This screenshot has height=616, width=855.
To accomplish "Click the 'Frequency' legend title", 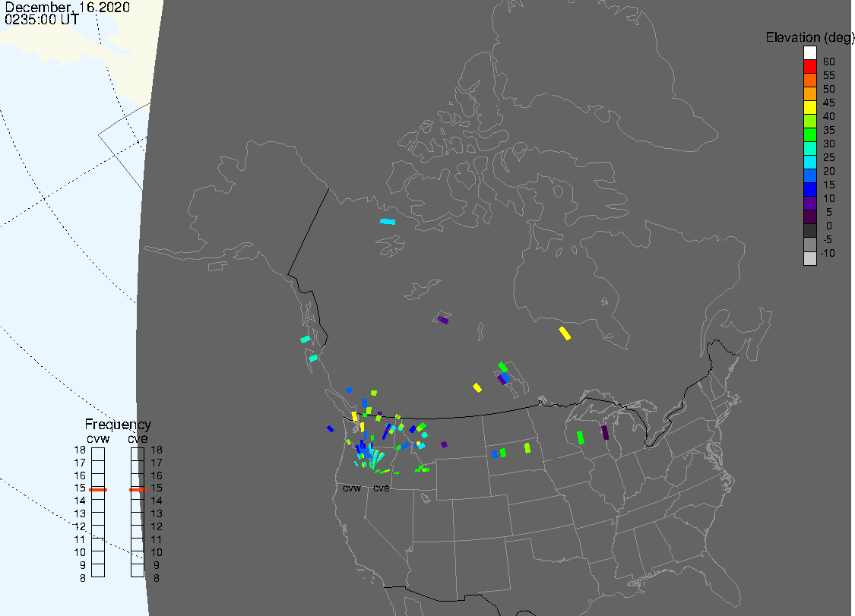I will (x=118, y=424).
